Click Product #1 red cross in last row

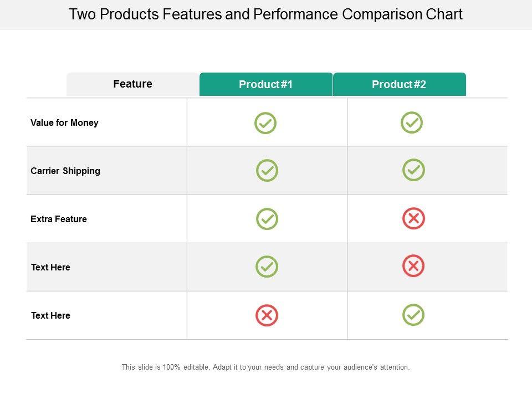point(267,315)
